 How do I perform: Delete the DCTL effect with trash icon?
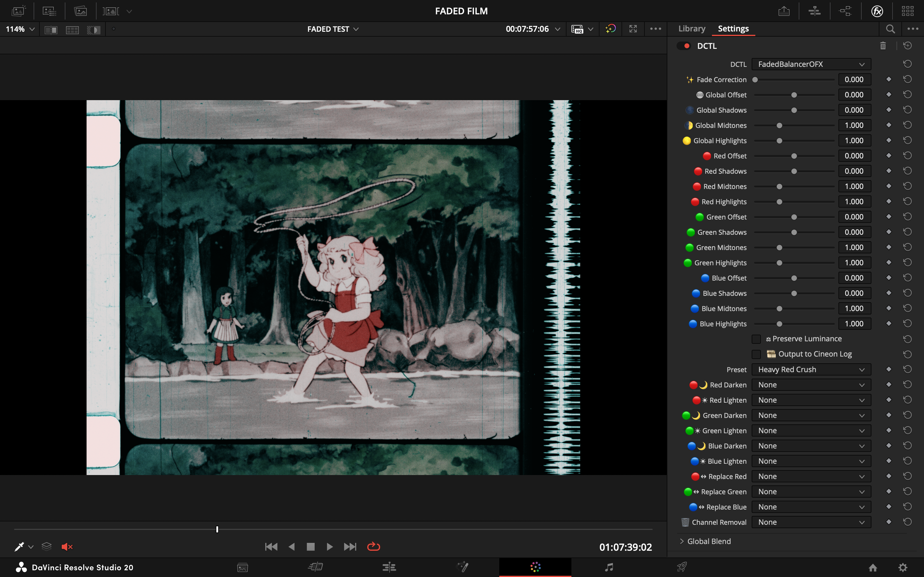[883, 46]
